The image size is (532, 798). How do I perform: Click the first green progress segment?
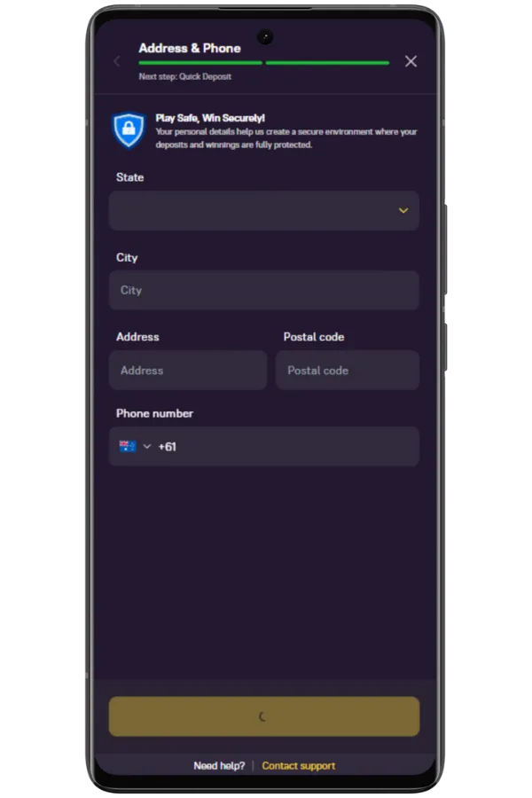pos(200,63)
